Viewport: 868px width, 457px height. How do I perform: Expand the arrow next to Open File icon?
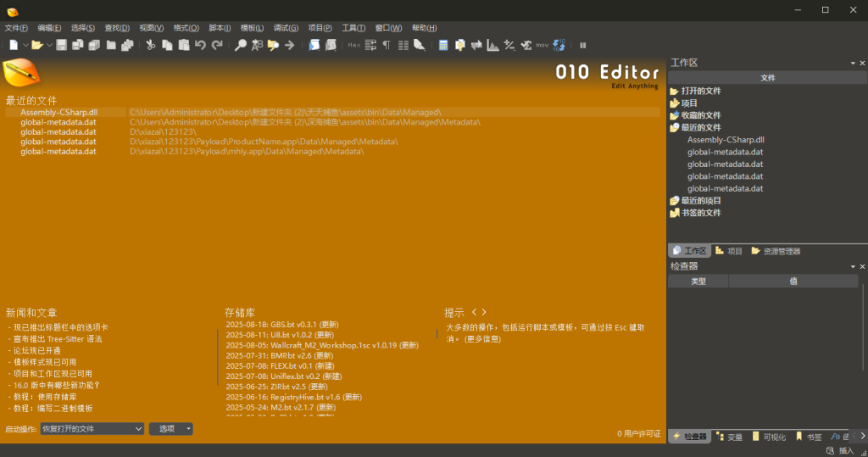pyautogui.click(x=49, y=46)
